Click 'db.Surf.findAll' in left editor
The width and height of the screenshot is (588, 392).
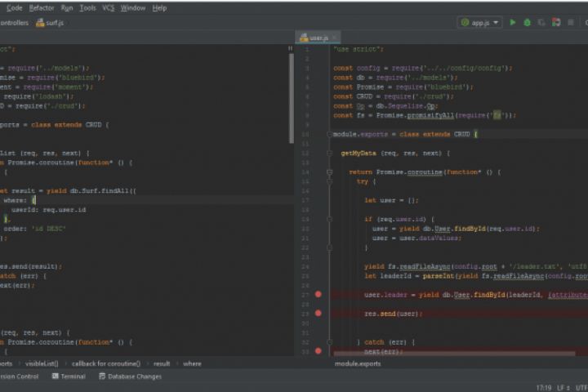pos(100,191)
